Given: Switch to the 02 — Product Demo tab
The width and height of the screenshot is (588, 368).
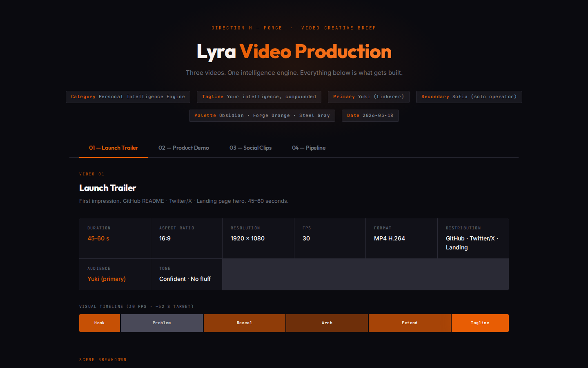Looking at the screenshot, I should (x=184, y=148).
